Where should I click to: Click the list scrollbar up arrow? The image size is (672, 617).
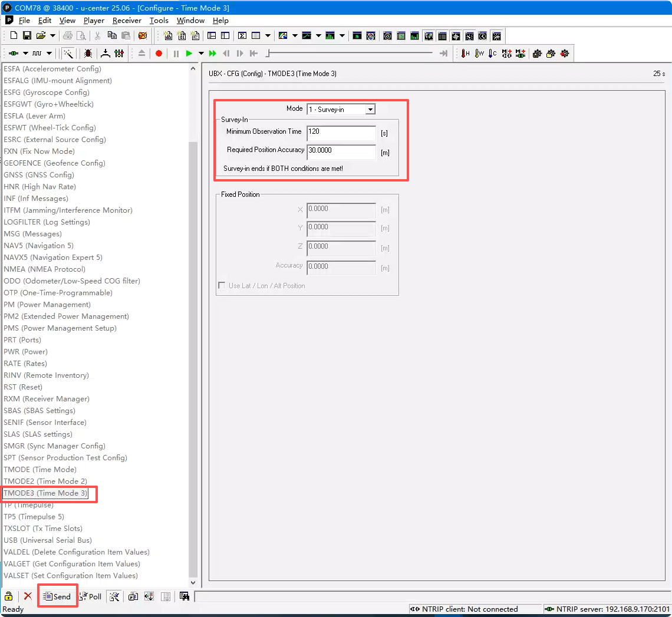tap(193, 68)
